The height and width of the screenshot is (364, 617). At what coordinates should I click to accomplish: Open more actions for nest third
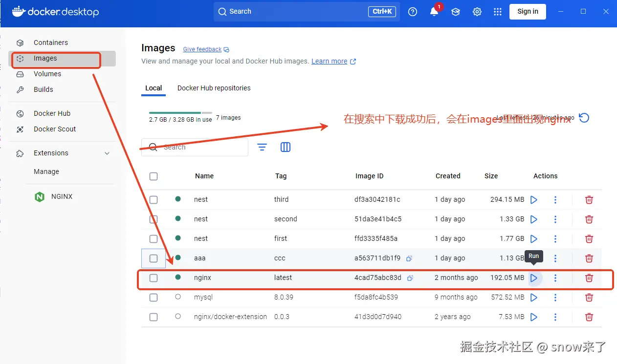pos(555,200)
